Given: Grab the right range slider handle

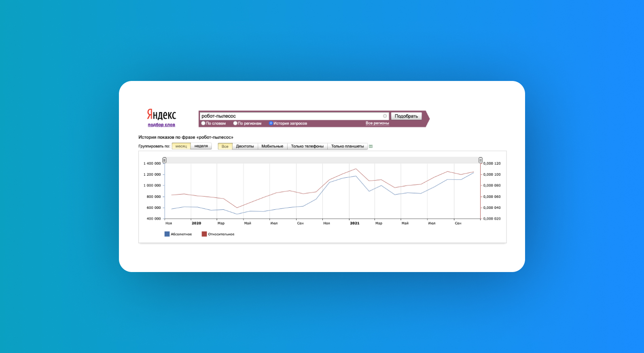Looking at the screenshot, I should point(480,160).
